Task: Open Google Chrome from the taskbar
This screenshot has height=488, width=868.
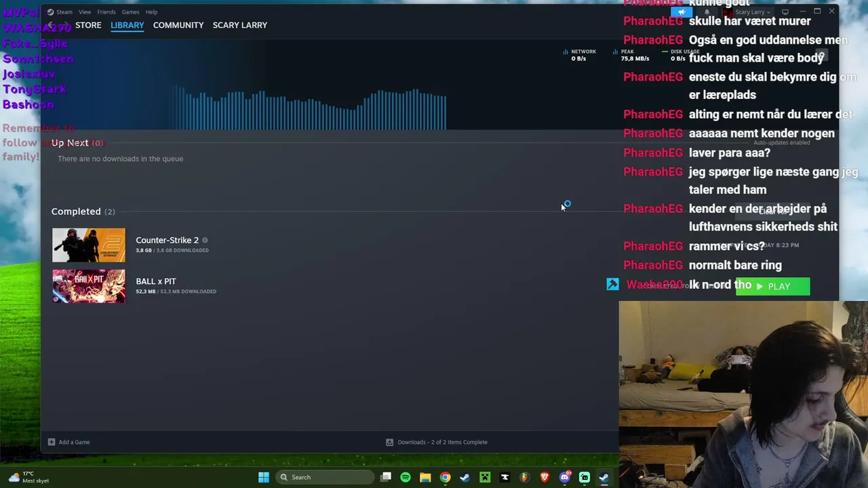Action: (x=445, y=477)
